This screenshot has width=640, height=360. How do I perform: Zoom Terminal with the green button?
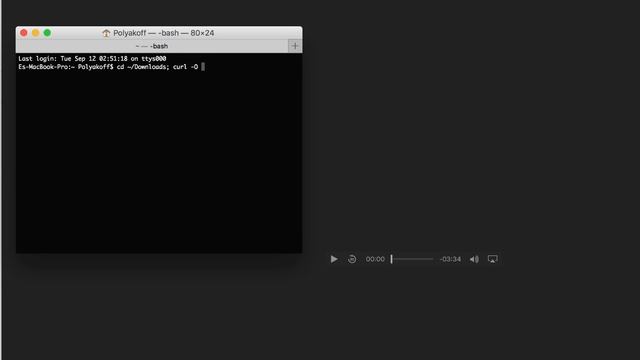pyautogui.click(x=47, y=33)
